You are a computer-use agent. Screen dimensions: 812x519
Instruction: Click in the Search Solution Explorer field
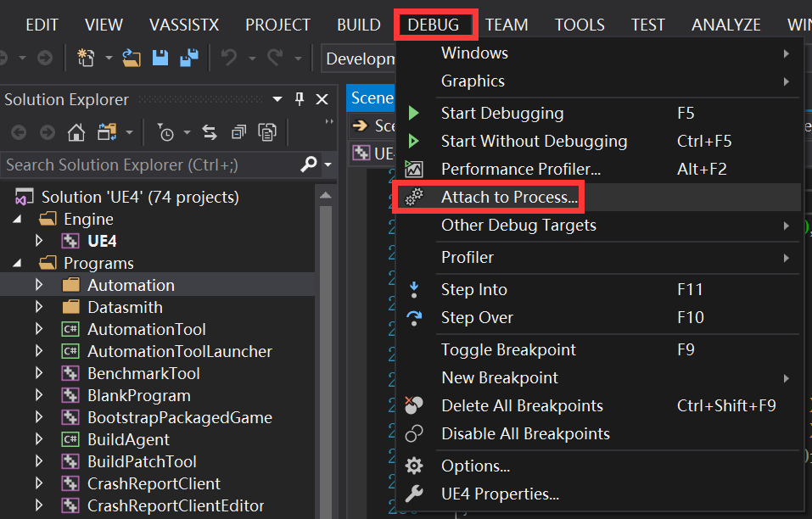tap(127, 164)
